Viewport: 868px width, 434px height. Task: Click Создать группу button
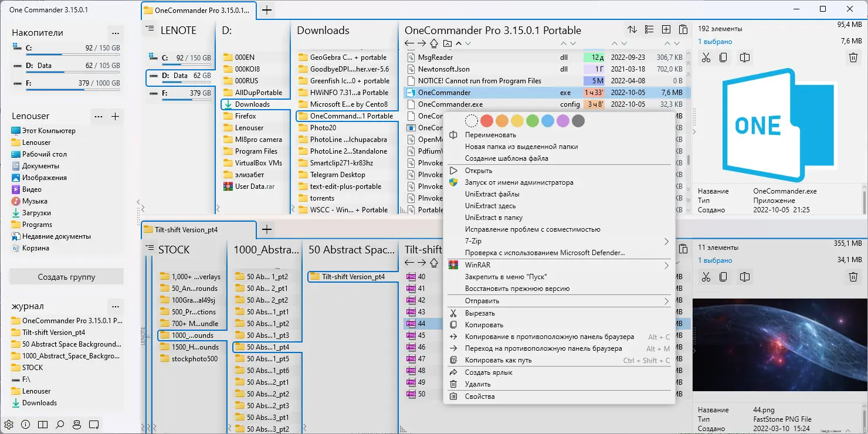66,277
